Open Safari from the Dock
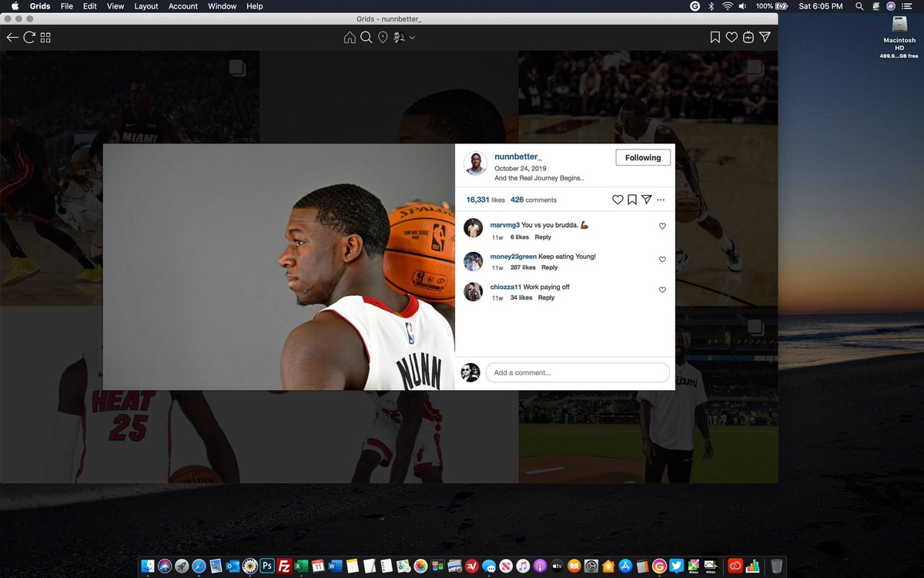 point(199,566)
